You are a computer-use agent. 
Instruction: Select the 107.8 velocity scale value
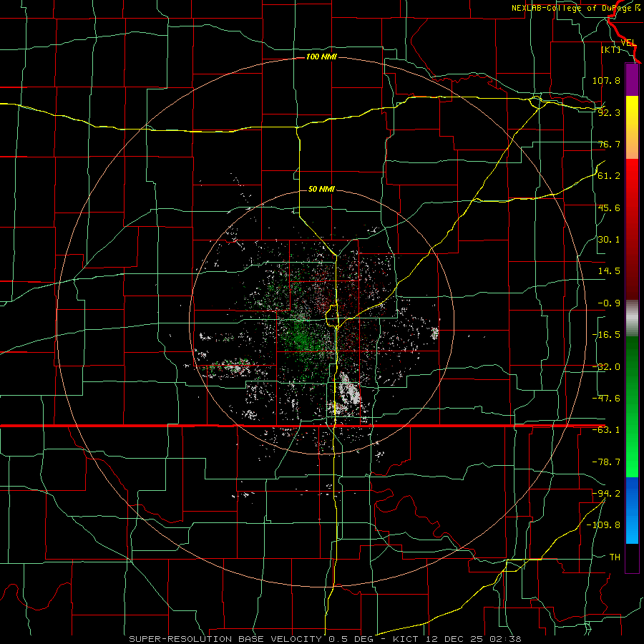coord(606,80)
